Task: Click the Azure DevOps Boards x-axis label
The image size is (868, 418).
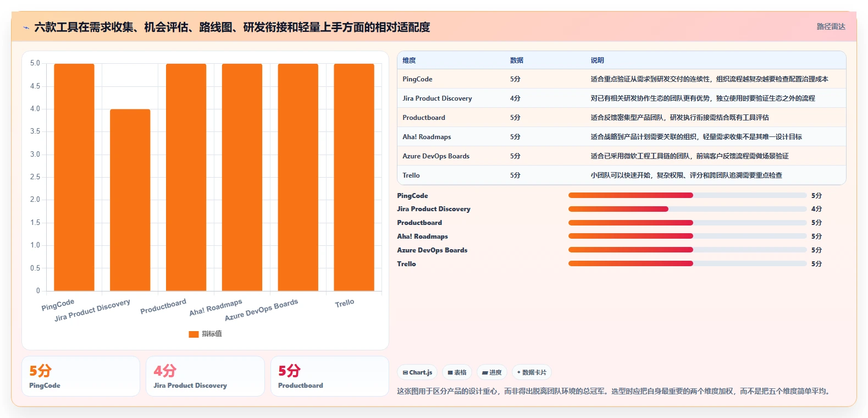Action: point(262,310)
